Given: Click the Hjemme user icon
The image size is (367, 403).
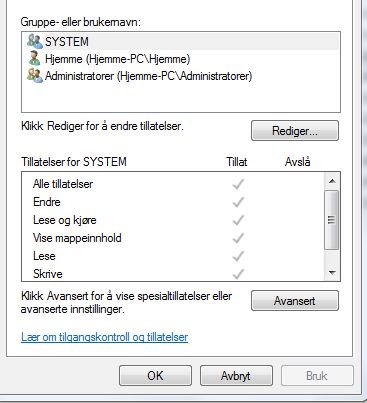Looking at the screenshot, I should [x=34, y=59].
